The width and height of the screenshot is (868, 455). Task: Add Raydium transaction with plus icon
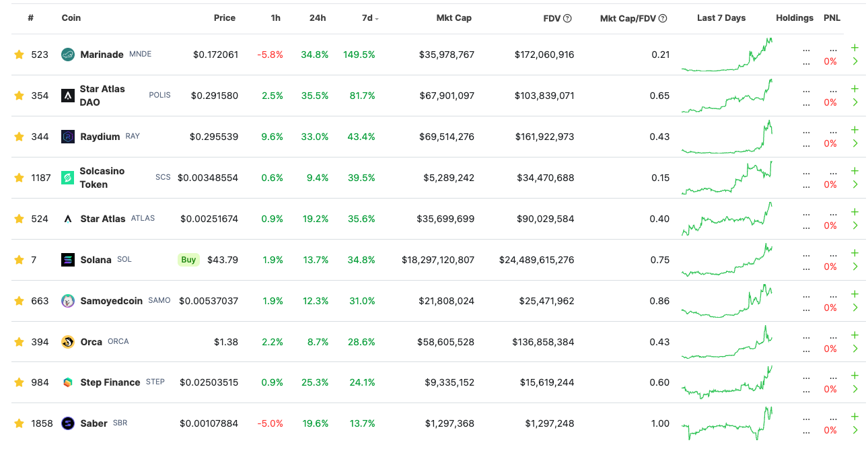tap(855, 130)
